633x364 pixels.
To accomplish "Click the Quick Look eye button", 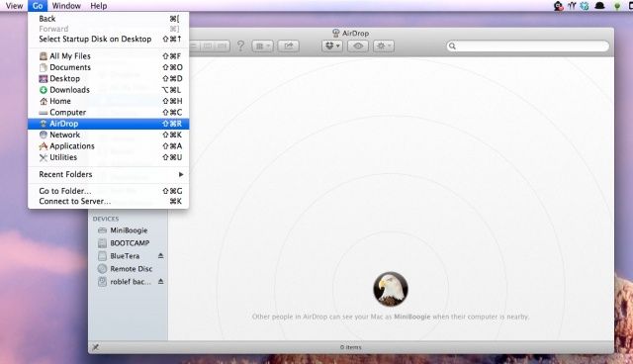I will 358,46.
